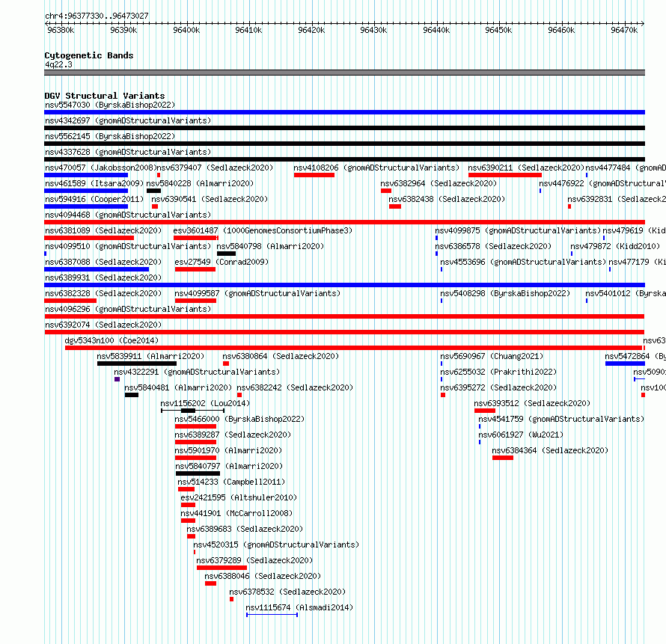Viewport: 666px width, 644px height.
Task: Click nsv1115674 (Alsmadi2014) blue span
Action: click(x=272, y=615)
